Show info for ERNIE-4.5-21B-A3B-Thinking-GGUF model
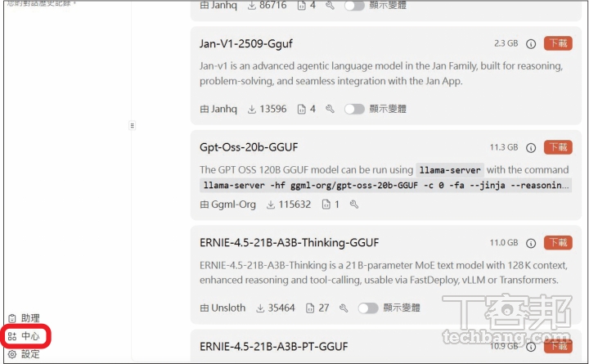The height and width of the screenshot is (364, 589). click(x=531, y=243)
